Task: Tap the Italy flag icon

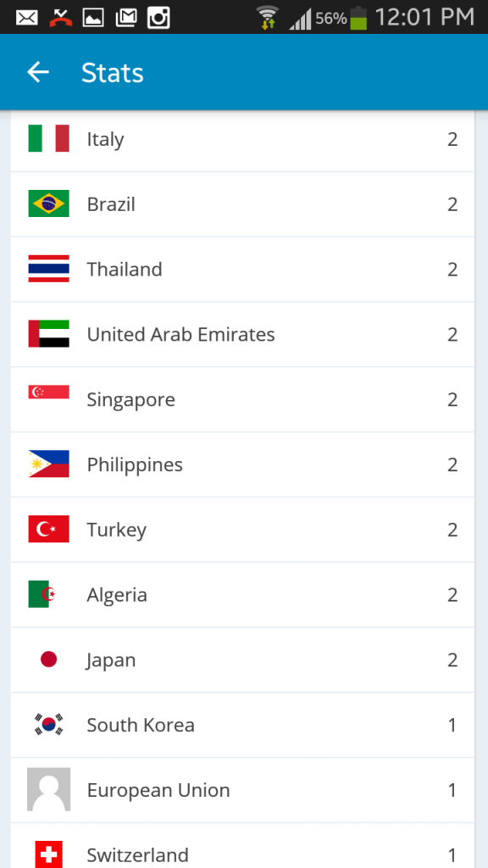Action: coord(48,139)
